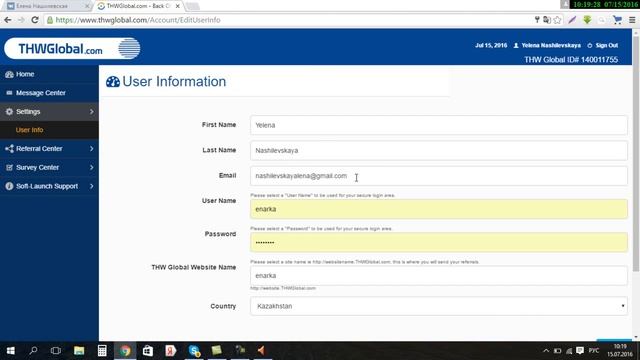The width and height of the screenshot is (640, 360).
Task: Open taskbar search magnifier
Action: [33, 351]
